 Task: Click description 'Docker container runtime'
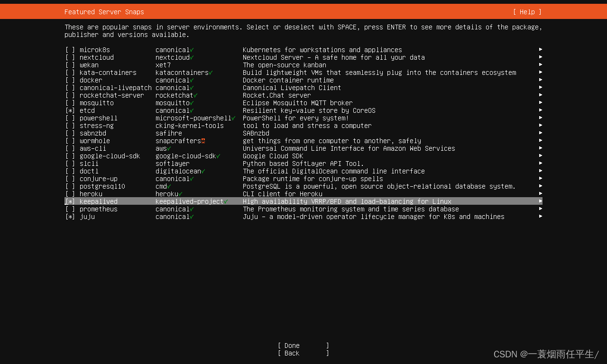(288, 80)
